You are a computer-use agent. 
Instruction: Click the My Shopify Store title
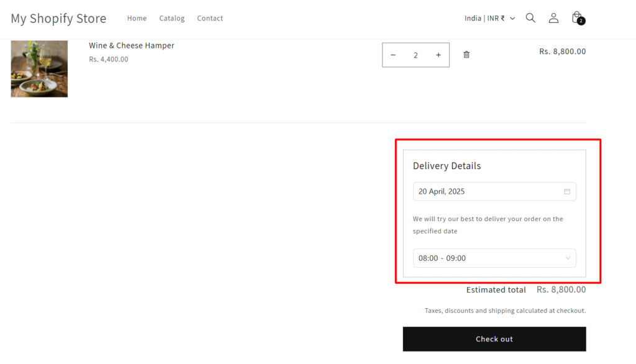[58, 19]
